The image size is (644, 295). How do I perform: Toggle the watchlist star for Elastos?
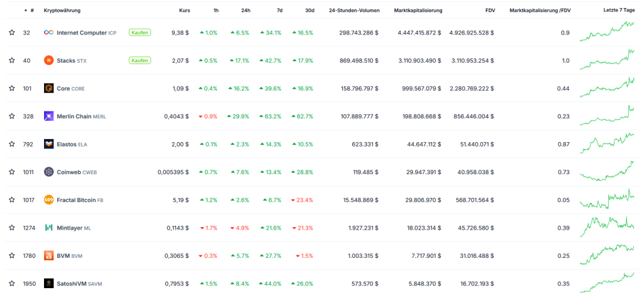pyautogui.click(x=12, y=144)
